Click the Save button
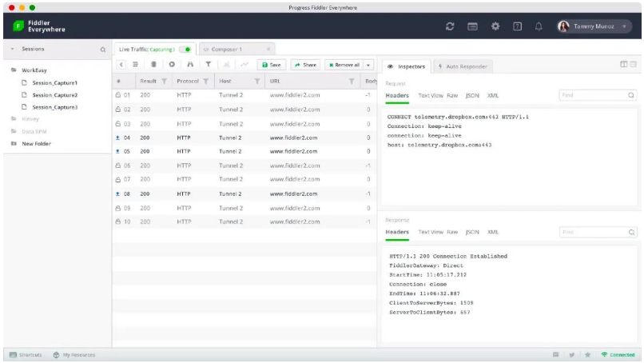644x363 pixels. point(271,65)
